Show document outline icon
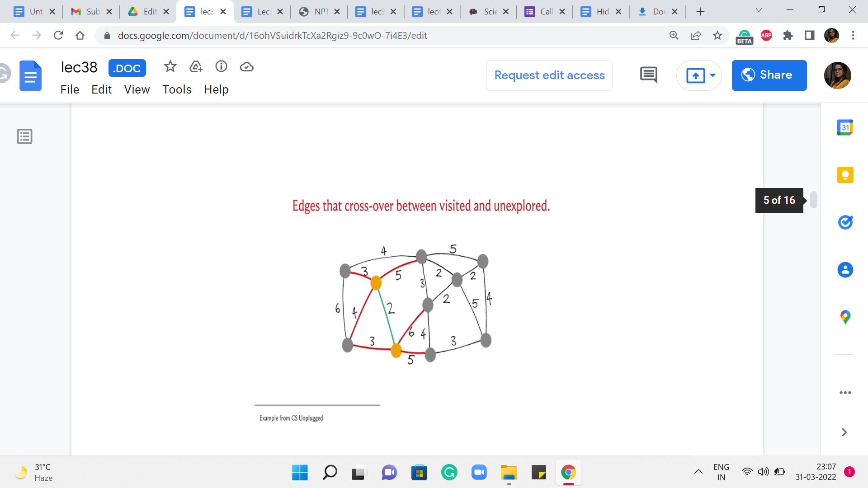The height and width of the screenshot is (488, 868). (25, 136)
